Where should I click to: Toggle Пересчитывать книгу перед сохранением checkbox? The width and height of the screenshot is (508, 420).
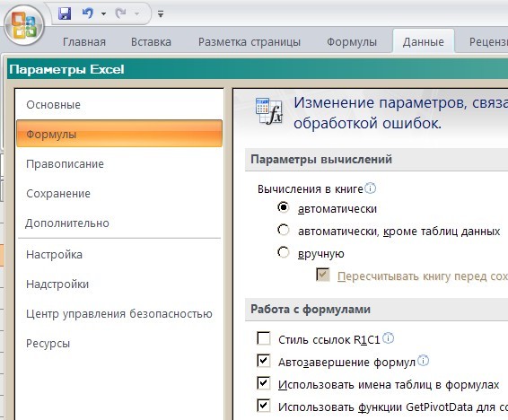pyautogui.click(x=323, y=275)
